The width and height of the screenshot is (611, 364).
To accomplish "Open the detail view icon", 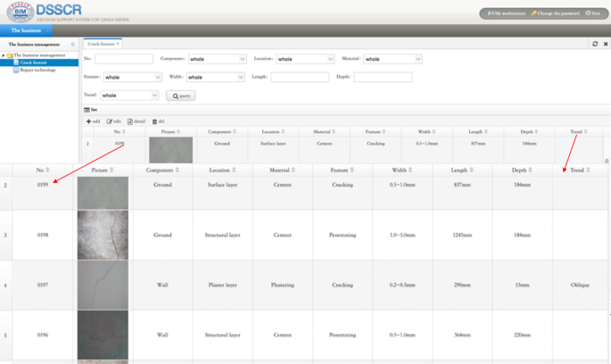I will [130, 121].
